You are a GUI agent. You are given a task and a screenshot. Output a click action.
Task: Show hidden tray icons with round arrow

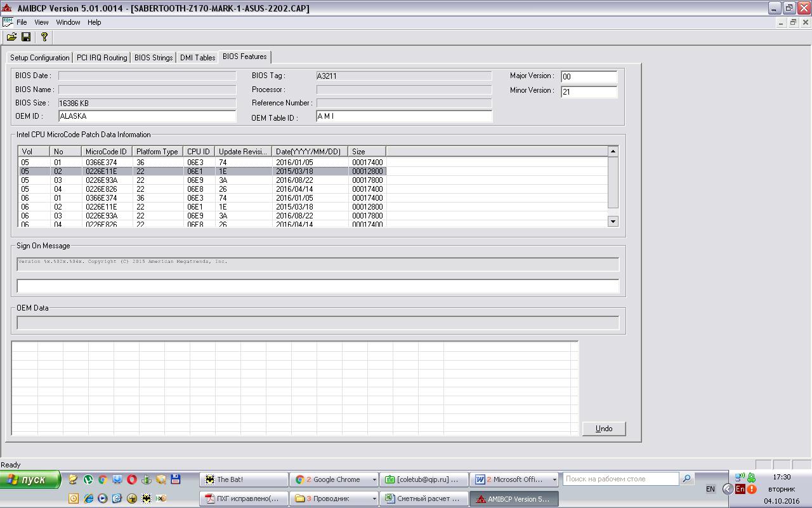tap(728, 489)
